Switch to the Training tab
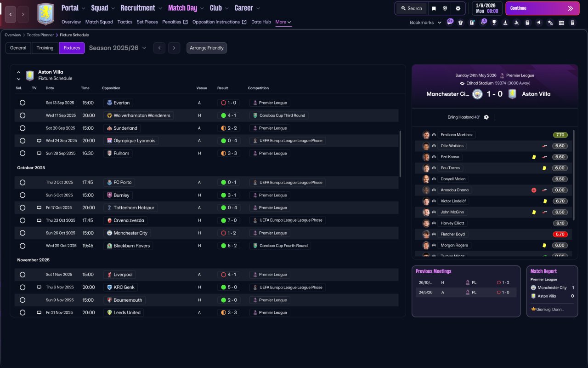Screen dimensions: 588x368 point(45,48)
